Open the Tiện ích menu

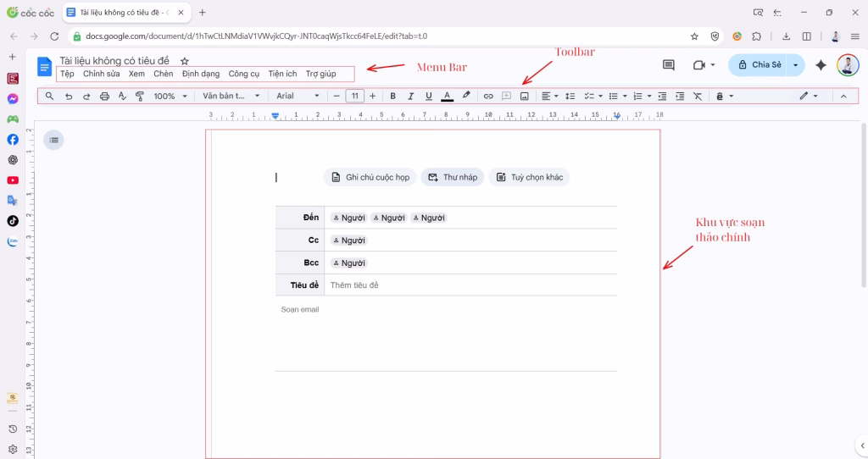[283, 74]
